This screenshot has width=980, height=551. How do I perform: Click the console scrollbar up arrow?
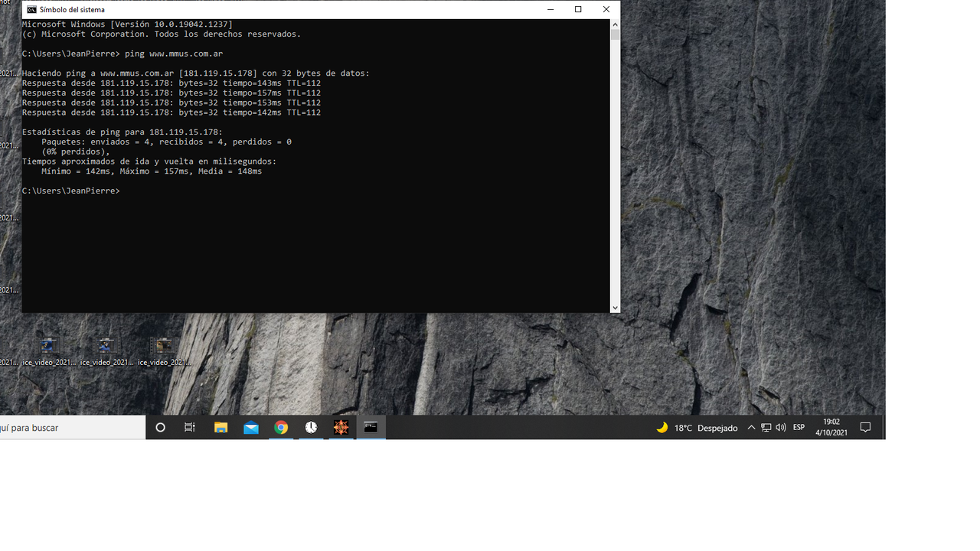point(615,24)
